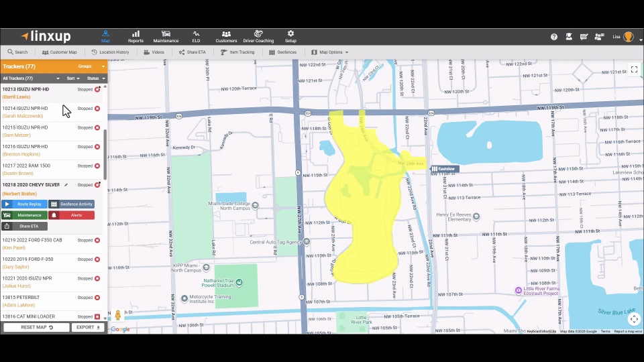This screenshot has width=644, height=362.
Task: Click Central Auto Tag Agency marker
Action: point(307,242)
